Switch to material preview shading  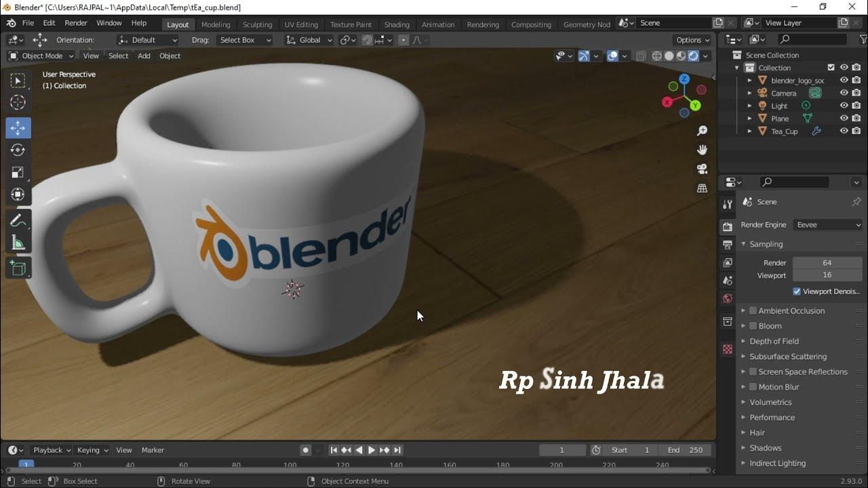tap(681, 56)
